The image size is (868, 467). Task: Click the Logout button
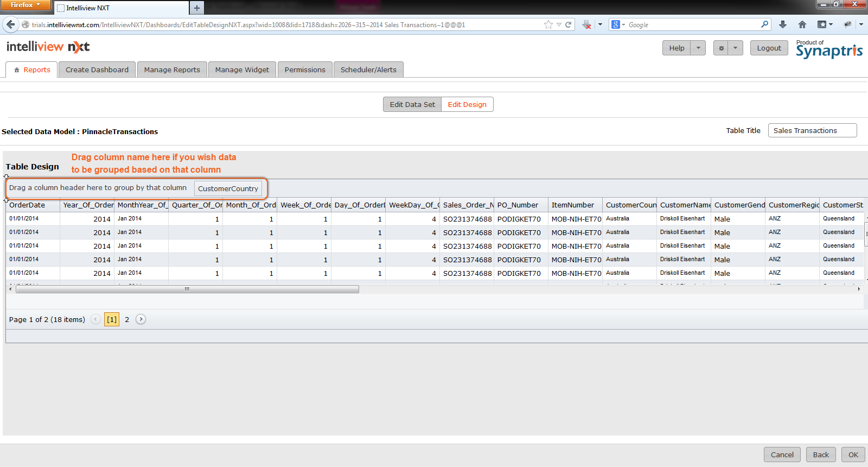tap(769, 48)
